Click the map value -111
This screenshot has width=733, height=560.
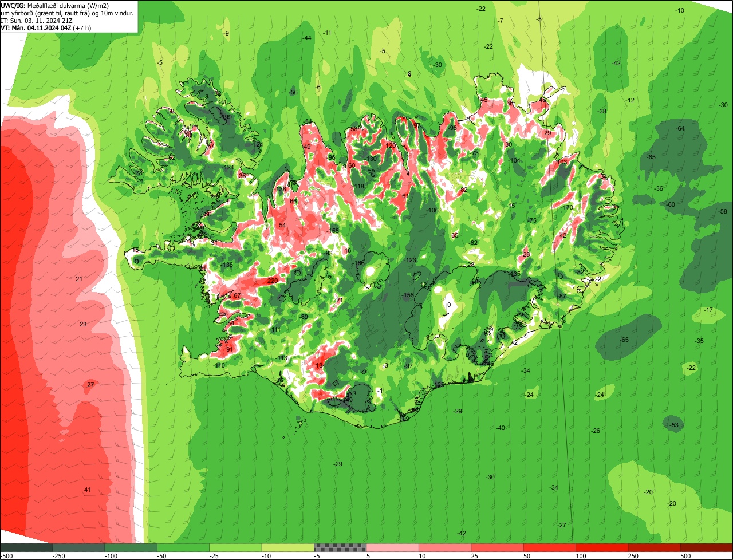[275, 330]
